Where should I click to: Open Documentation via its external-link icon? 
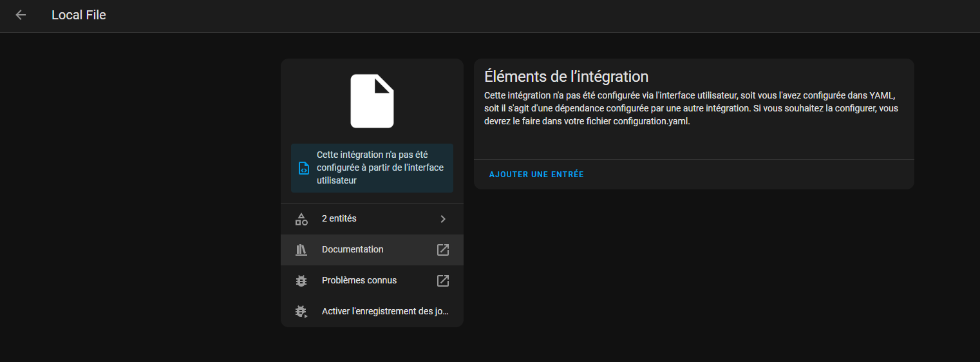[x=443, y=250]
